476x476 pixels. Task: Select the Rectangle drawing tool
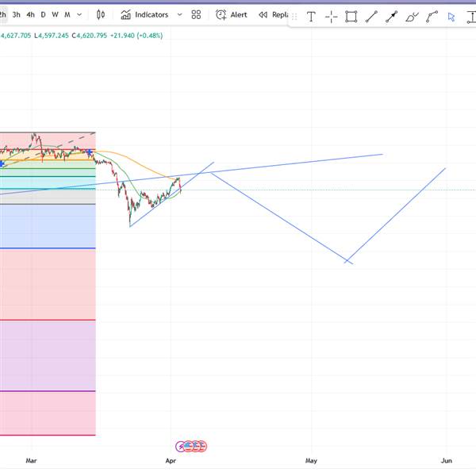pos(351,17)
